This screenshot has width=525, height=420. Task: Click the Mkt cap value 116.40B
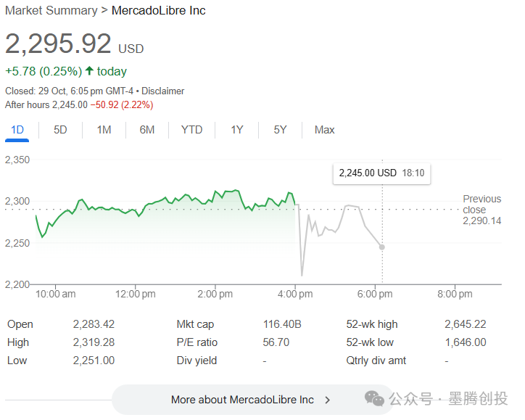coord(281,324)
